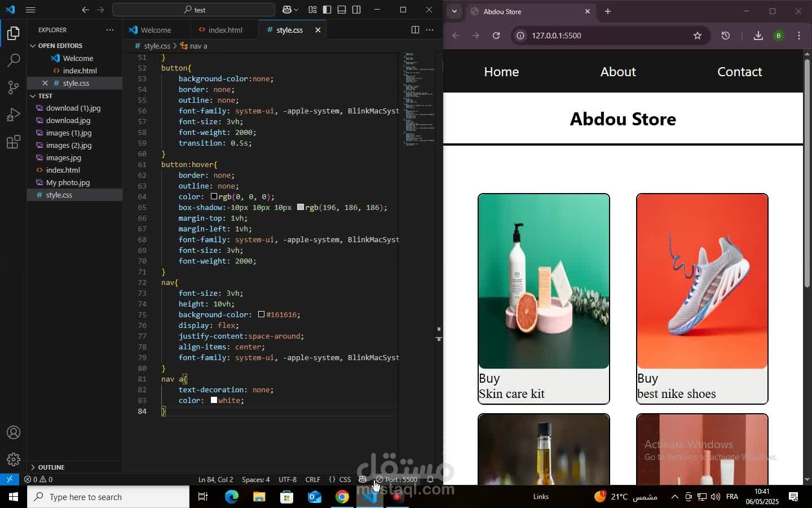Viewport: 812px width, 508px height.
Task: Click the Port: 5500 Live Server status
Action: coord(397,479)
